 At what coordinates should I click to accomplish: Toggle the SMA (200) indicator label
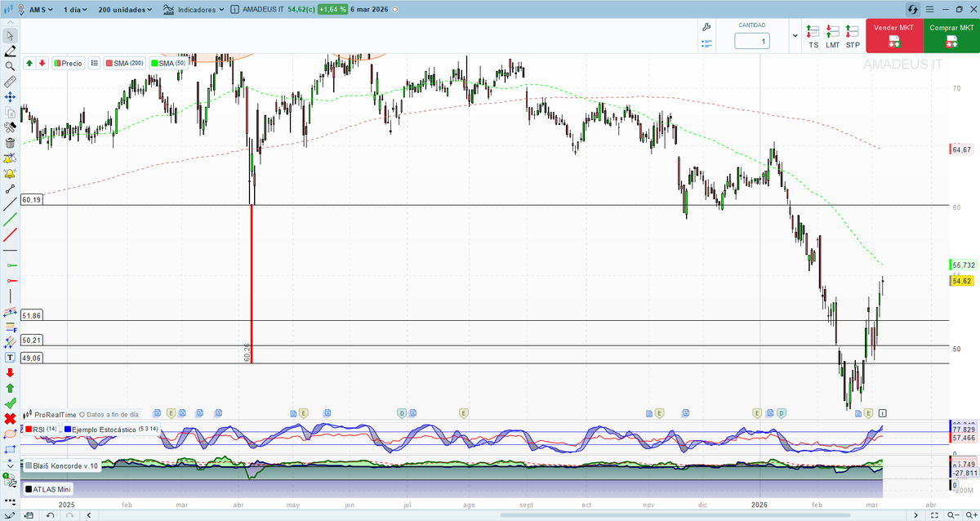(x=126, y=63)
